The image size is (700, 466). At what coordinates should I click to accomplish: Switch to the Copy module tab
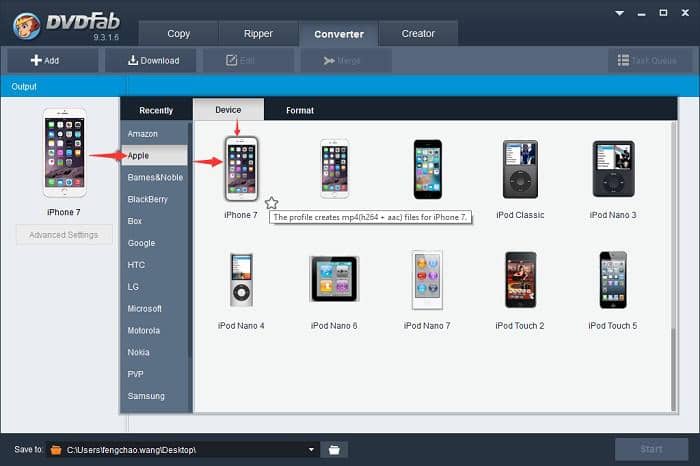pos(179,33)
